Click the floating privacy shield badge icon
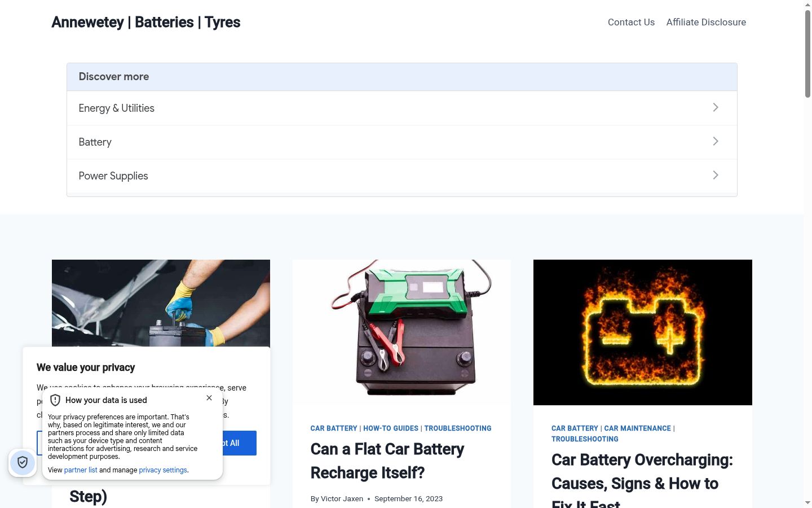 [x=23, y=463]
